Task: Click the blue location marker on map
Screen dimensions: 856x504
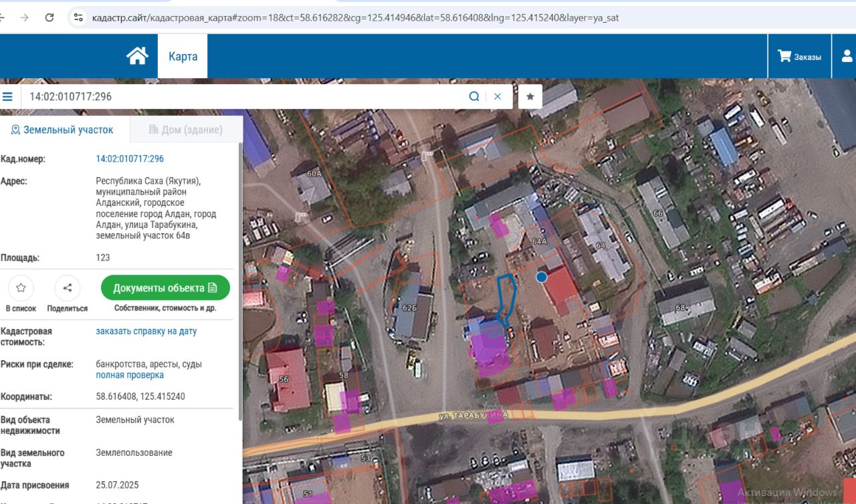Action: (x=542, y=277)
